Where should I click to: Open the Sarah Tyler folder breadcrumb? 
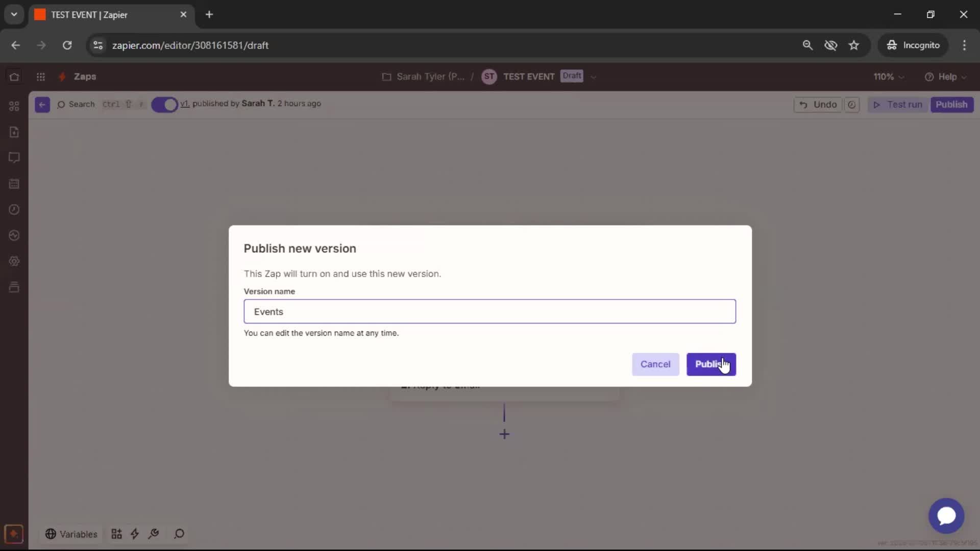pyautogui.click(x=424, y=77)
